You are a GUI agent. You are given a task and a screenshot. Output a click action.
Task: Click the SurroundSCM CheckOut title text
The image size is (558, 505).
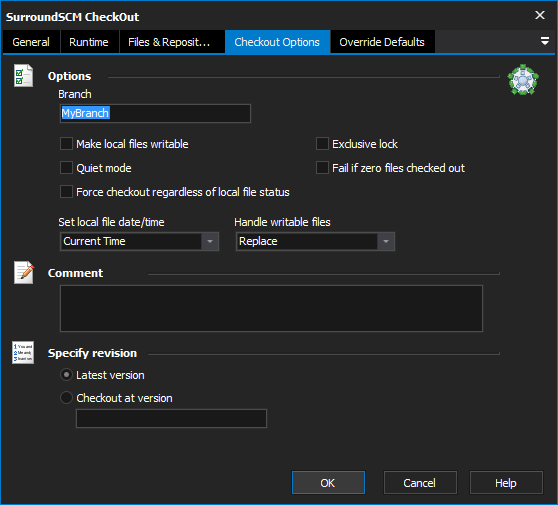tap(72, 17)
